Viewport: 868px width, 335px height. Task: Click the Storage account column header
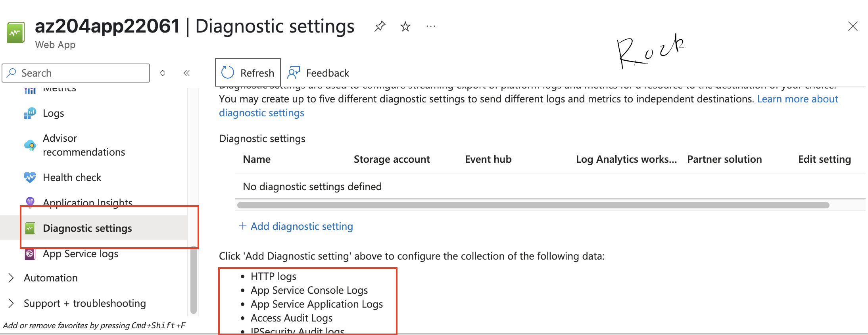pyautogui.click(x=392, y=159)
